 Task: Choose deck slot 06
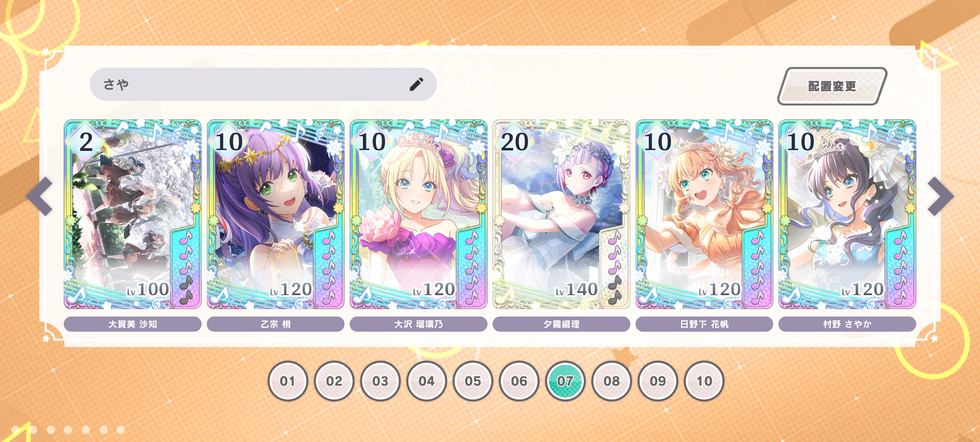[519, 381]
